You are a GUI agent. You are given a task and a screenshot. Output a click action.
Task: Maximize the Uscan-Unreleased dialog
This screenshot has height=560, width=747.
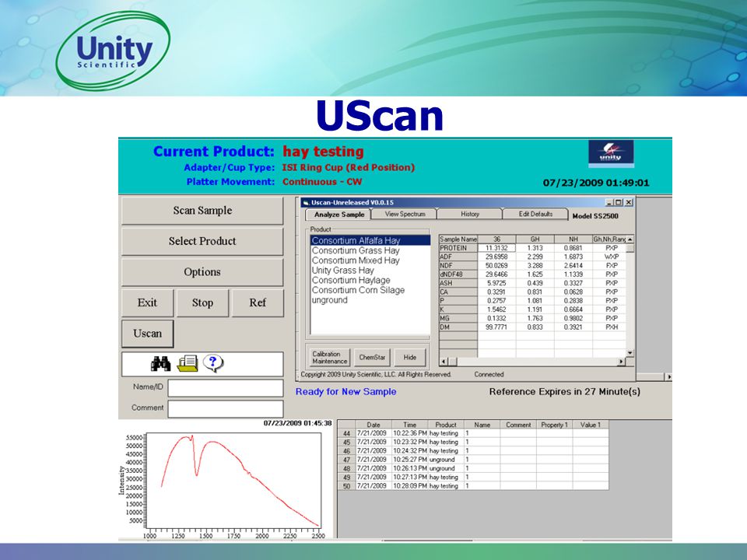point(618,202)
